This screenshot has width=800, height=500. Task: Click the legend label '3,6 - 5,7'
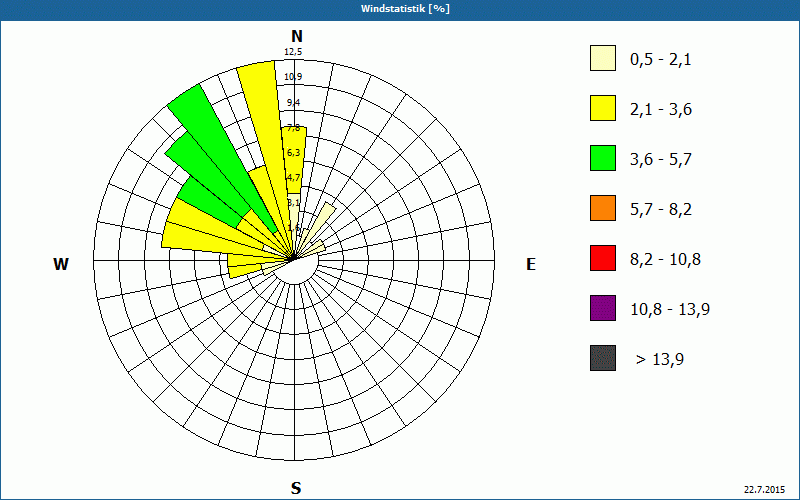point(661,160)
